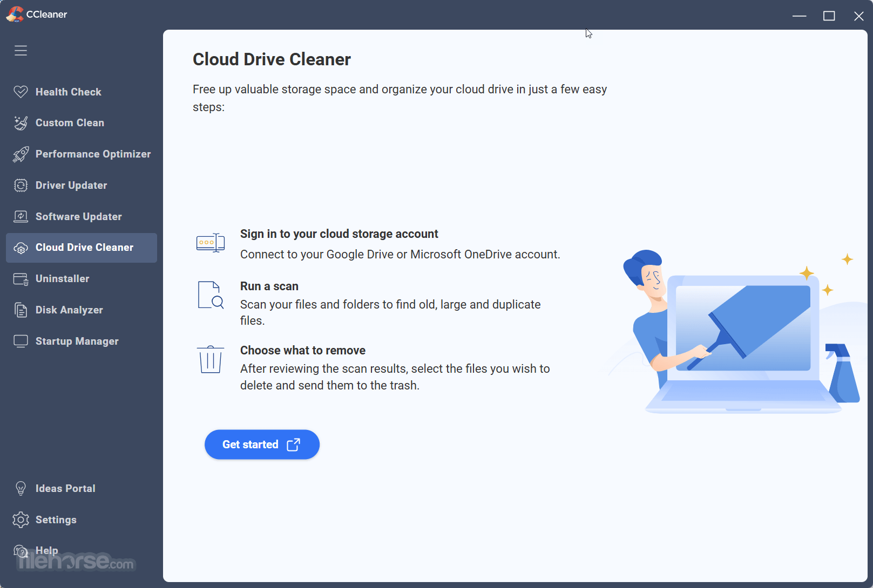Click the sign-in password device icon

tap(211, 243)
